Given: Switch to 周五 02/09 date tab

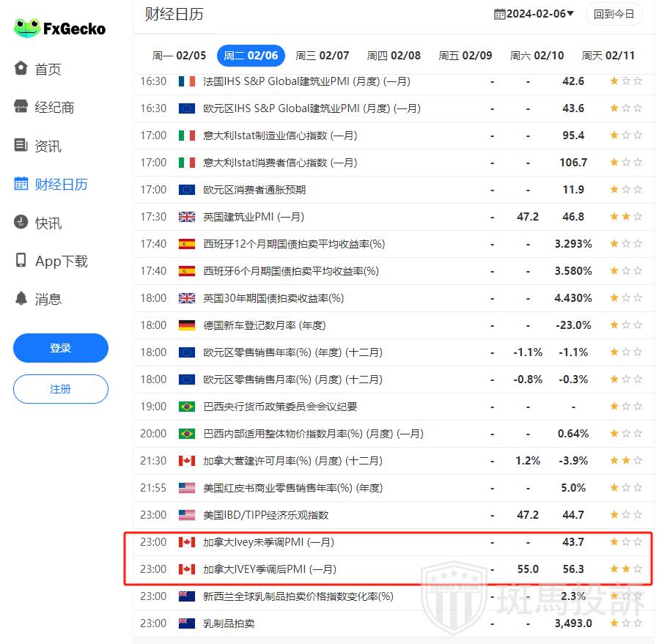Looking at the screenshot, I should (x=465, y=56).
